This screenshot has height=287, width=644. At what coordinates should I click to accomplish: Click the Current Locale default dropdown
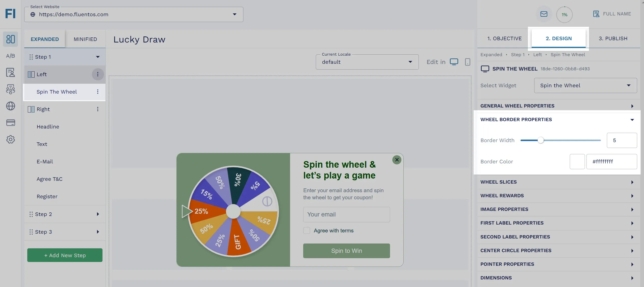pos(367,62)
